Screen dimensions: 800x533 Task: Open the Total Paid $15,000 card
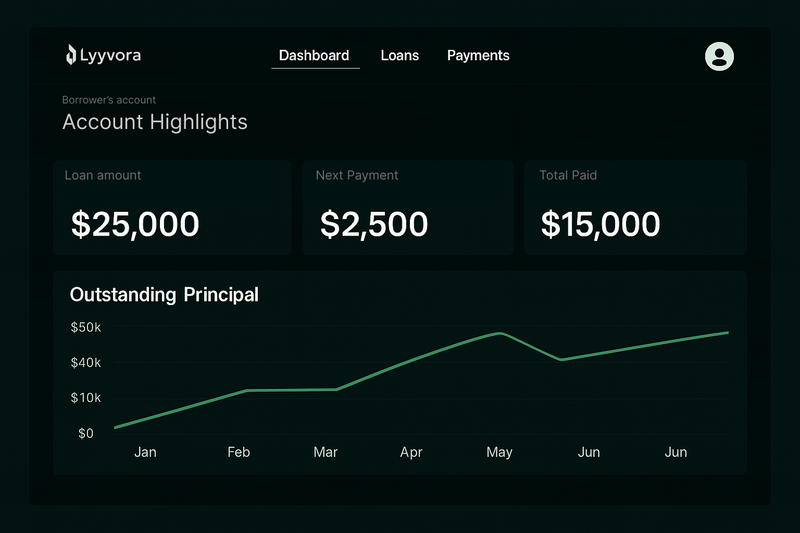click(635, 207)
